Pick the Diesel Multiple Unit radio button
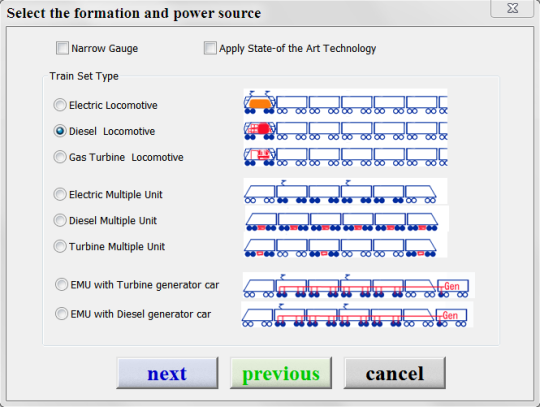Viewport: 540px width, 407px height. tap(60, 220)
